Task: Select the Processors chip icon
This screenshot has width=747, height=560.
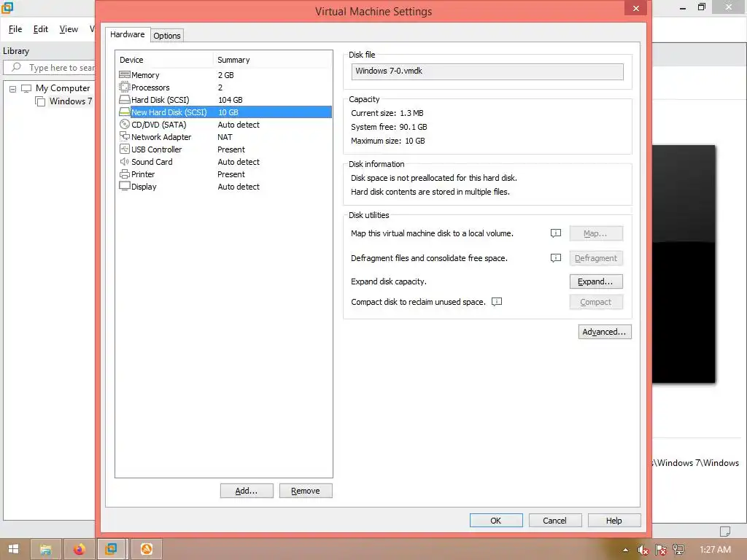Action: [124, 87]
